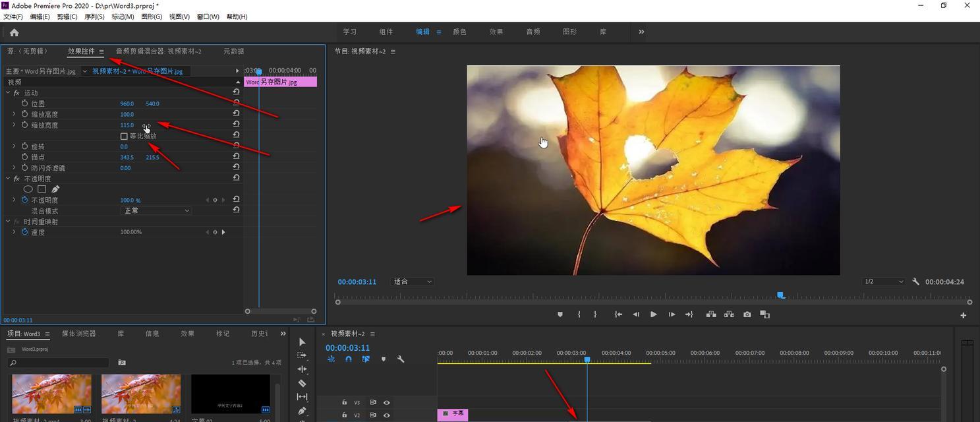Screen dimensions: 980x422
Task: Switch to the 元数据 panel tab
Action: (233, 51)
